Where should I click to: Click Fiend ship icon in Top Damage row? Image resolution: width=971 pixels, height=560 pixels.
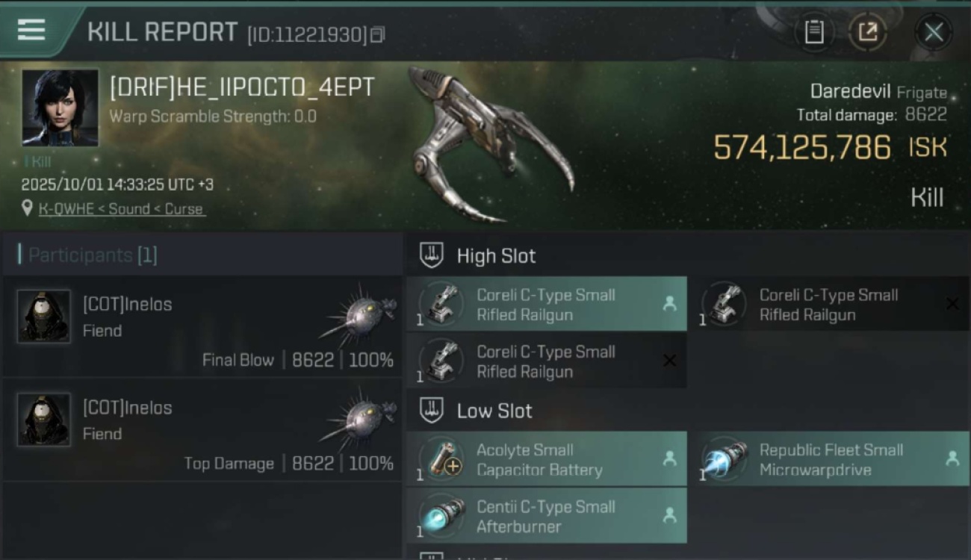point(361,418)
